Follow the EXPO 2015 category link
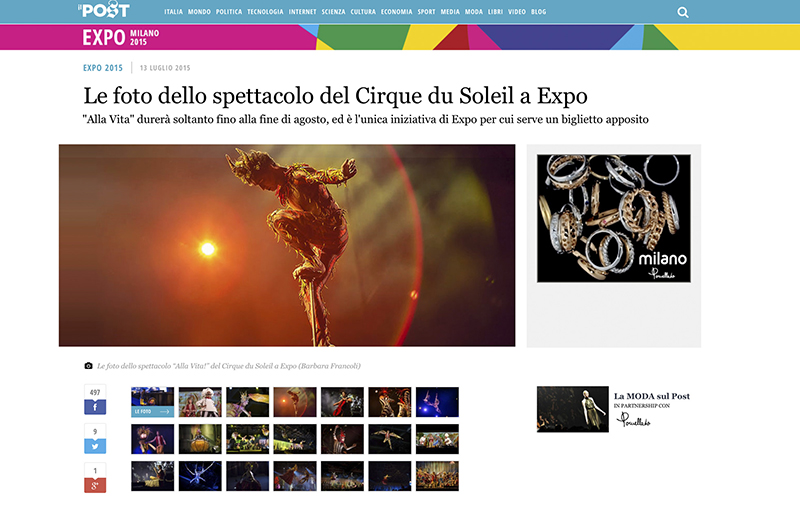 coord(103,68)
